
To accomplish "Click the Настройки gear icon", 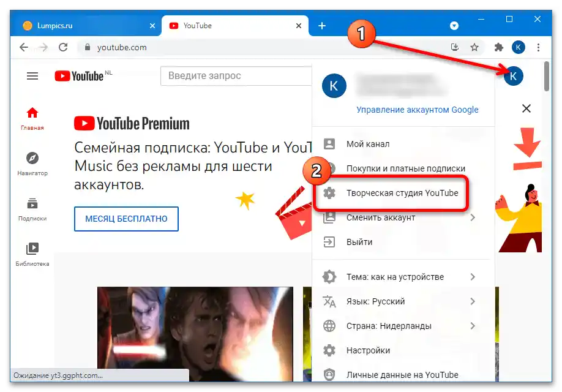I will [x=329, y=350].
